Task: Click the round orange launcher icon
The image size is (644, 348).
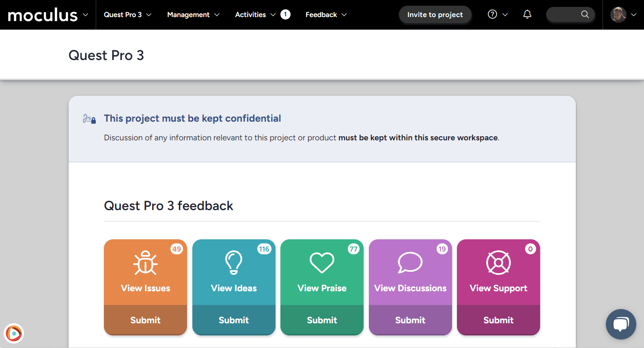Action: 14,333
